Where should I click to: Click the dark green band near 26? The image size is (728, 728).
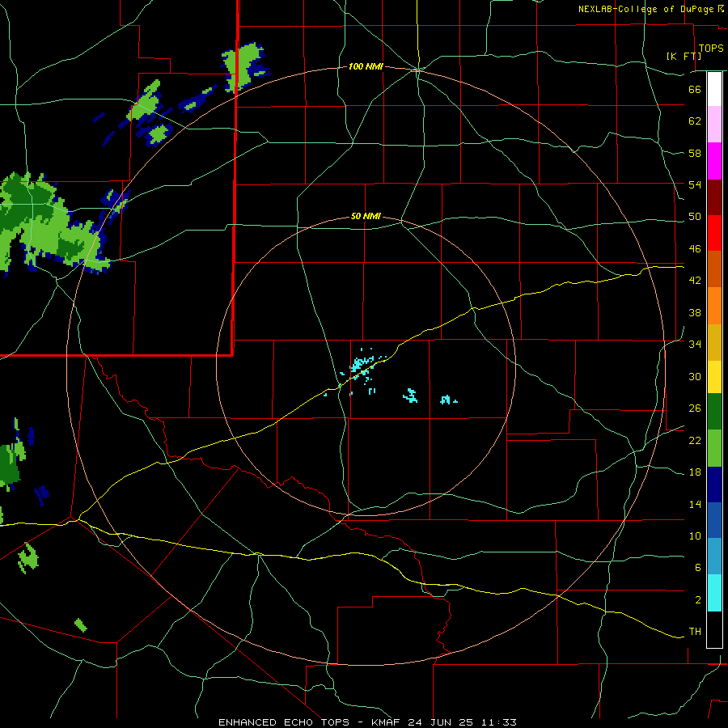point(714,412)
